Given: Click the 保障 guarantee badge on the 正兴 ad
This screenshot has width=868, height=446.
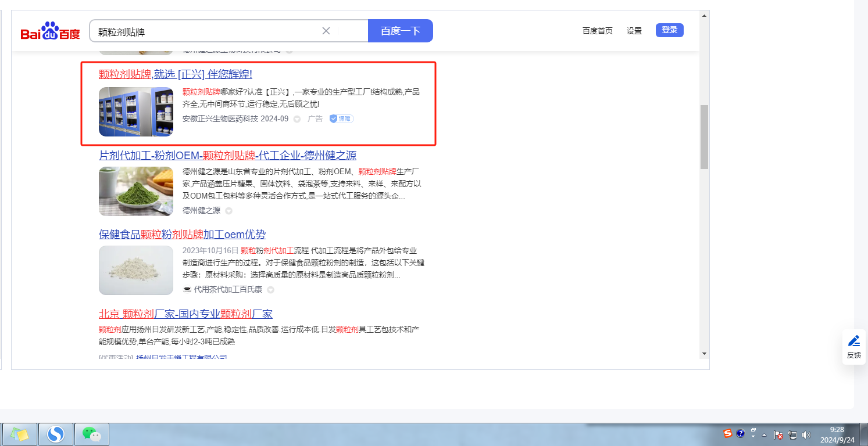Looking at the screenshot, I should coord(341,118).
